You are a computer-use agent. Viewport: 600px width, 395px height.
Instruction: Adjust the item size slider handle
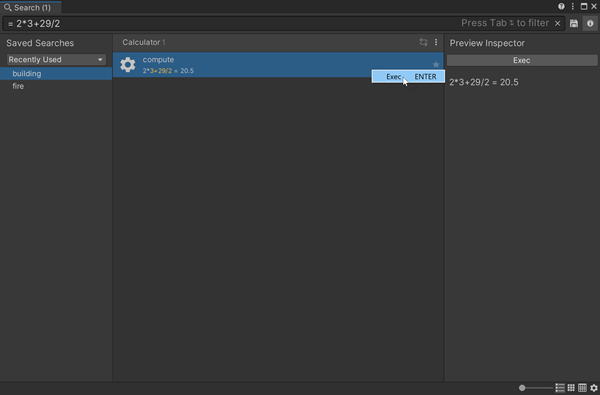click(x=522, y=388)
